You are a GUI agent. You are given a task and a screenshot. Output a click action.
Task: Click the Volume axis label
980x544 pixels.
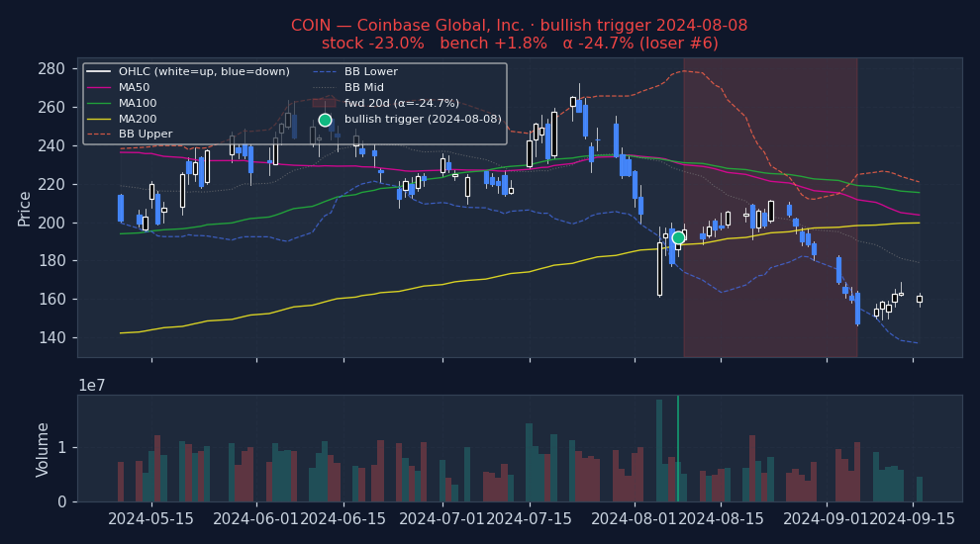point(44,449)
